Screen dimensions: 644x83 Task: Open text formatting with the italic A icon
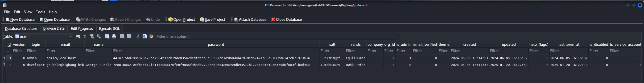click(x=138, y=36)
